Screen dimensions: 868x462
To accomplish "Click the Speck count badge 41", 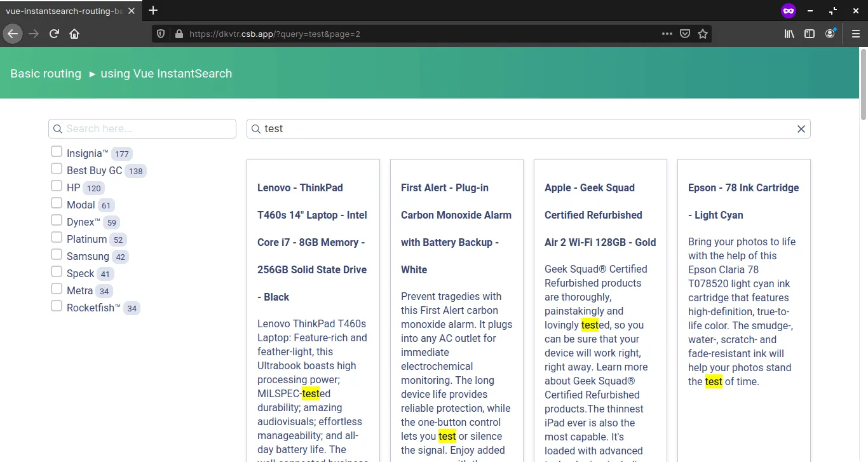I will click(x=105, y=274).
